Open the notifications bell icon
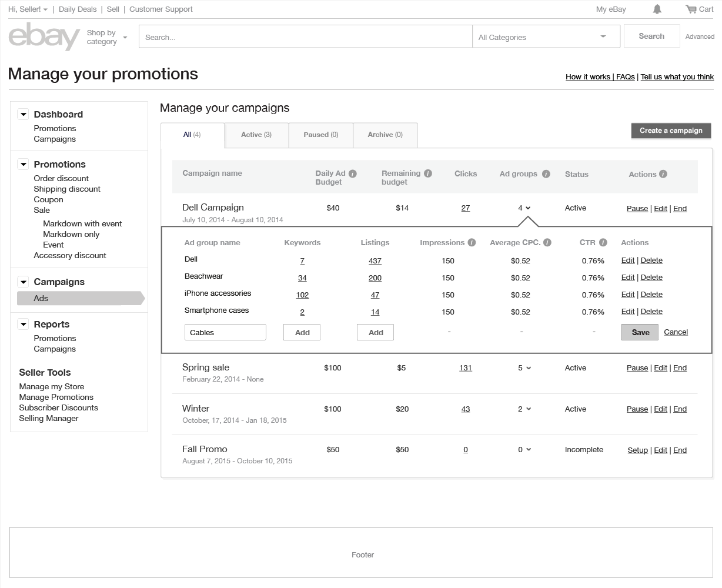 [657, 9]
